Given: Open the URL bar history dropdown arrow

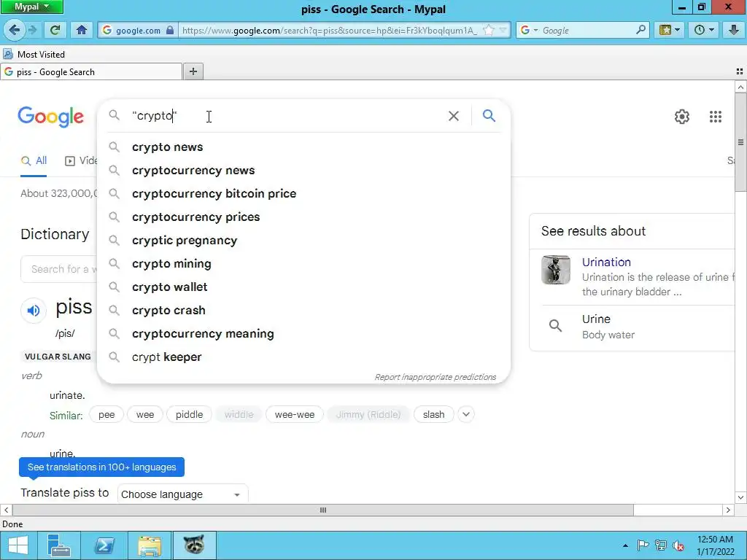Looking at the screenshot, I should pos(503,30).
